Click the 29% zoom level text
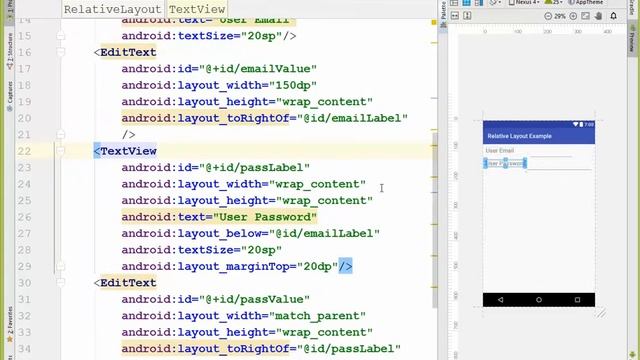This screenshot has width=640, height=360. pyautogui.click(x=560, y=16)
